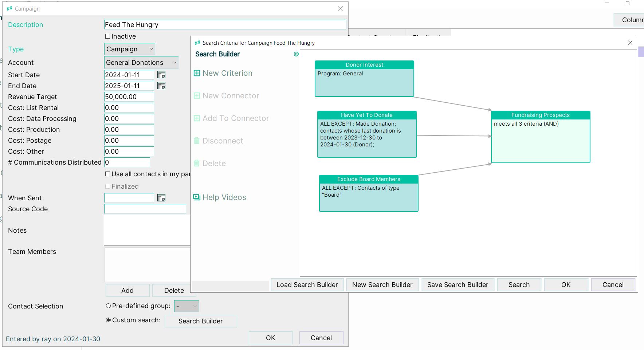This screenshot has height=350, width=644.
Task: Restore down the main window
Action: pos(628,3)
